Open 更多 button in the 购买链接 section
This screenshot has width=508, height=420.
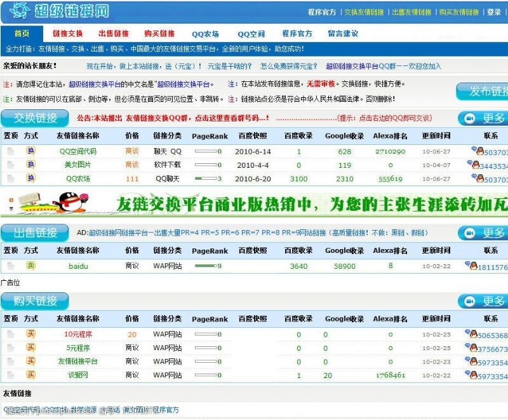[484, 301]
